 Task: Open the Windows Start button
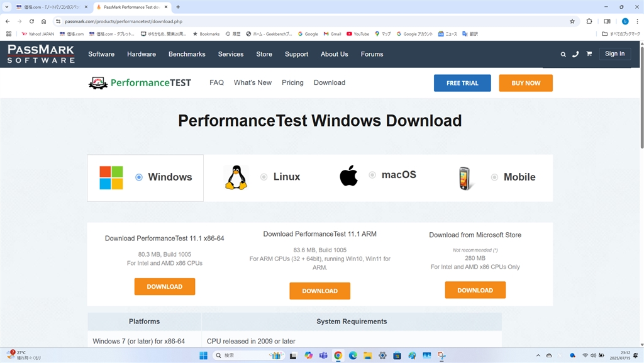(203, 355)
